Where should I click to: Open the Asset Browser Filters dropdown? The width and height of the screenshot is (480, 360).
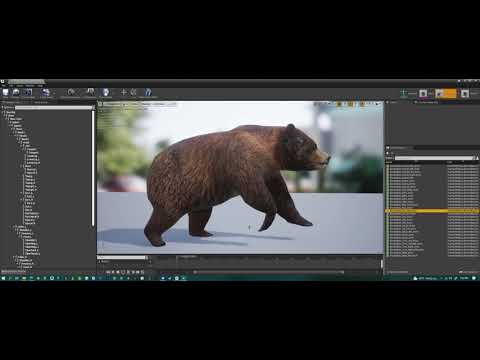point(389,158)
